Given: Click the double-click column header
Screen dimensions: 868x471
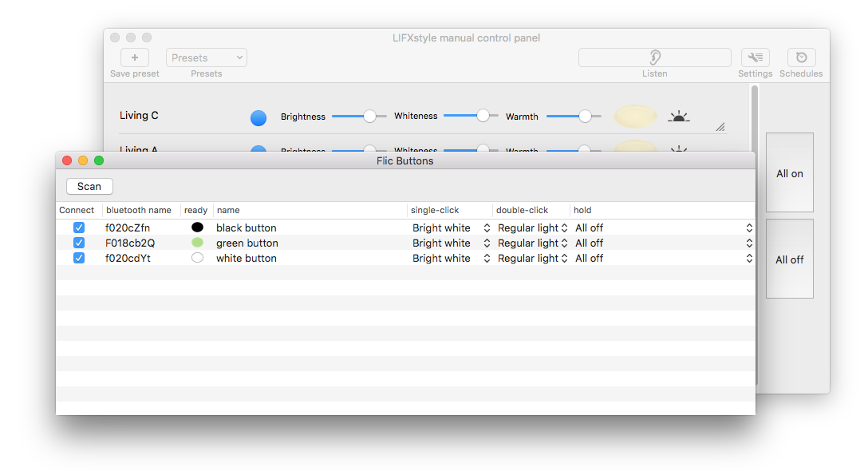Looking at the screenshot, I should pyautogui.click(x=531, y=210).
